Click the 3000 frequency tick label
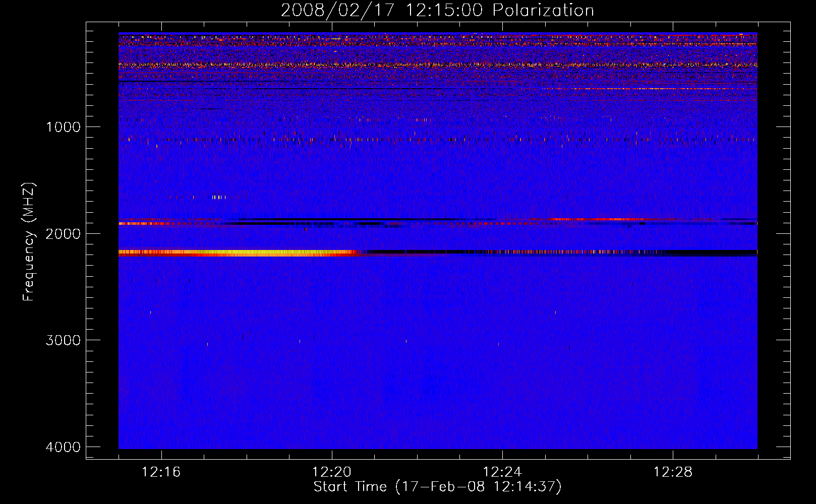Screen dimensions: 816x504 [64, 340]
